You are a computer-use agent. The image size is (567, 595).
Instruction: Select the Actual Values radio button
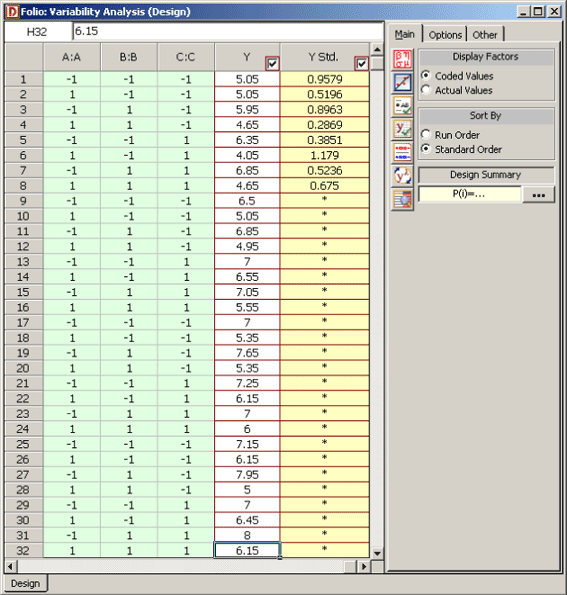(x=425, y=90)
